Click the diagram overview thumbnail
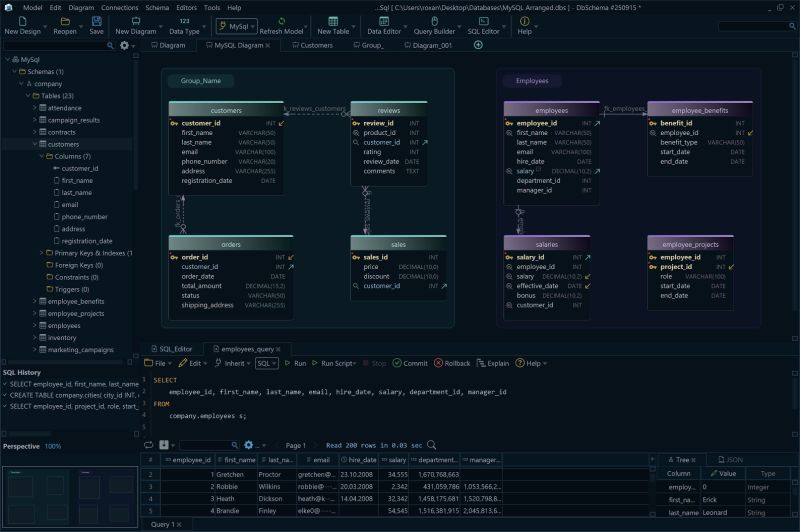 click(69, 496)
